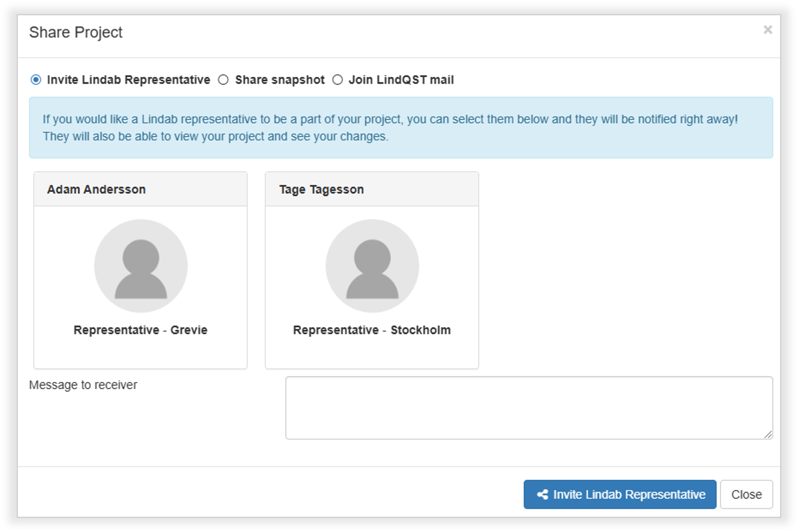Viewport: 798px width, 532px height.
Task: Choose the Share snapshot radio option
Action: point(223,80)
